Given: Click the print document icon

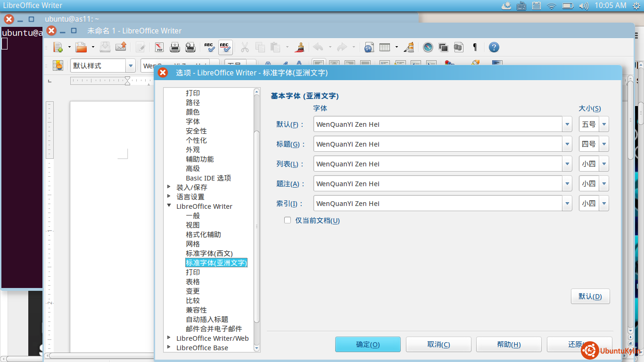Looking at the screenshot, I should click(x=190, y=47).
